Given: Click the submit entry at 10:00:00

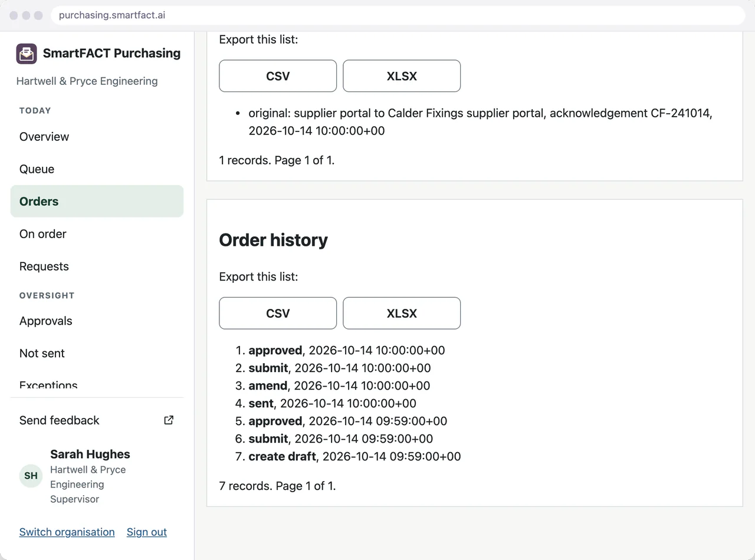Looking at the screenshot, I should tap(340, 368).
